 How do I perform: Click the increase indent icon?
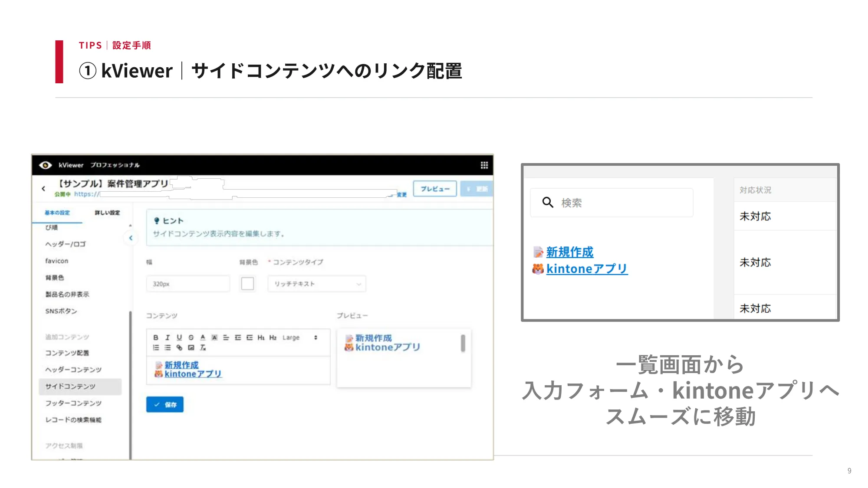pyautogui.click(x=250, y=337)
